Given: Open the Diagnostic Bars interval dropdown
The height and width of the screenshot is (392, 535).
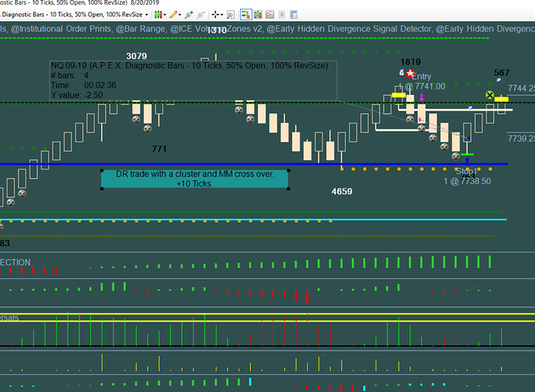Looking at the screenshot, I should click(147, 15).
